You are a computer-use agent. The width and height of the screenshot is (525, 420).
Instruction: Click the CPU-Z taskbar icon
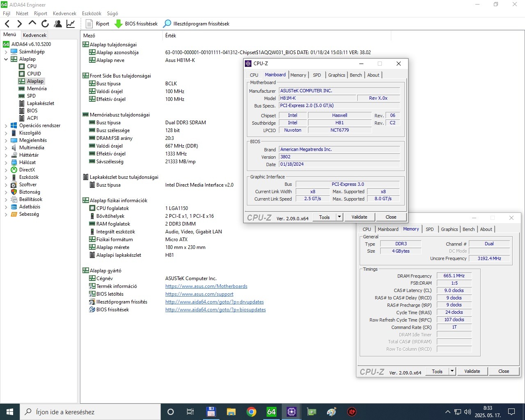(291, 412)
